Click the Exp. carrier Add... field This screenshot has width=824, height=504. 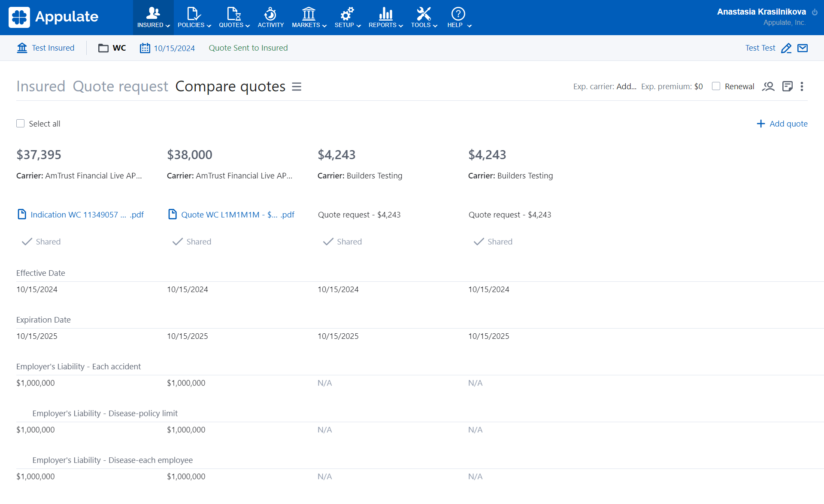click(x=626, y=86)
